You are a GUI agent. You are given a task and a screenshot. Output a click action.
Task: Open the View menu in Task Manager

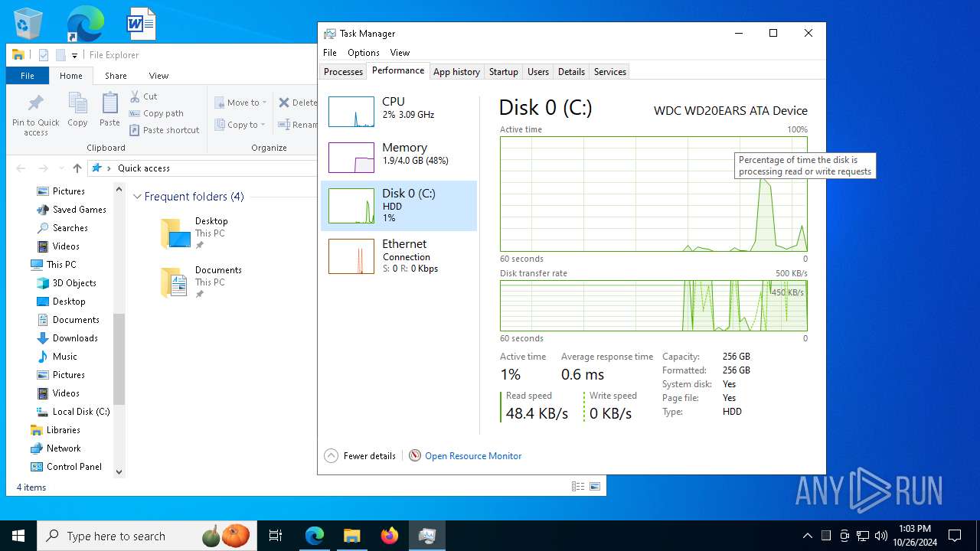coord(400,53)
